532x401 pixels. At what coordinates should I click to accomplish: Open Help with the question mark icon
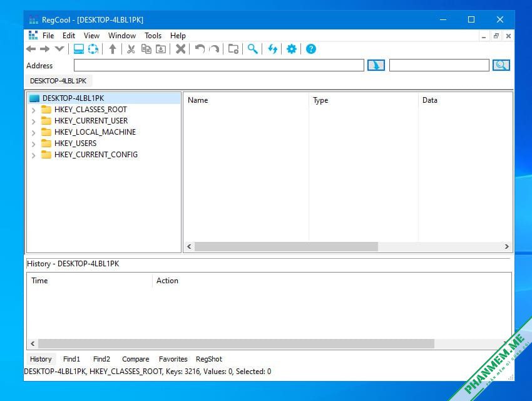tap(311, 49)
